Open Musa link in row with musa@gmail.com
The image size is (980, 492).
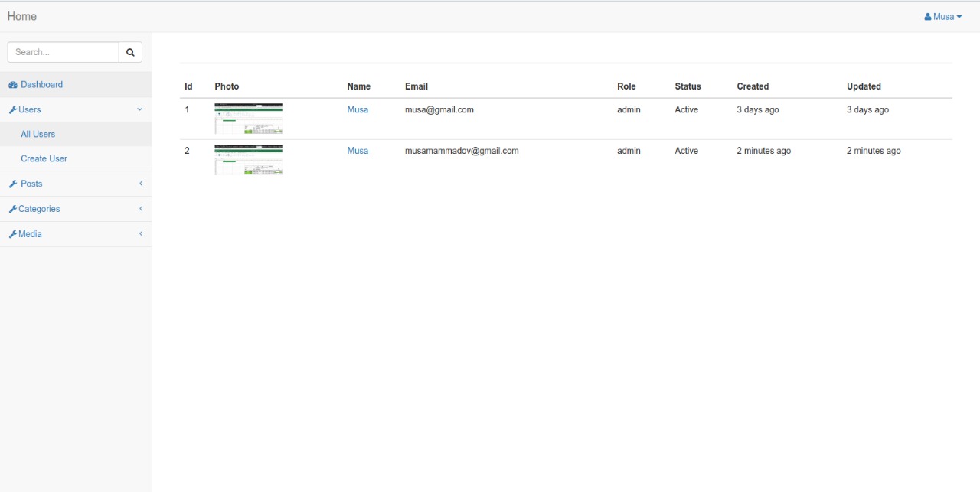pyautogui.click(x=358, y=109)
